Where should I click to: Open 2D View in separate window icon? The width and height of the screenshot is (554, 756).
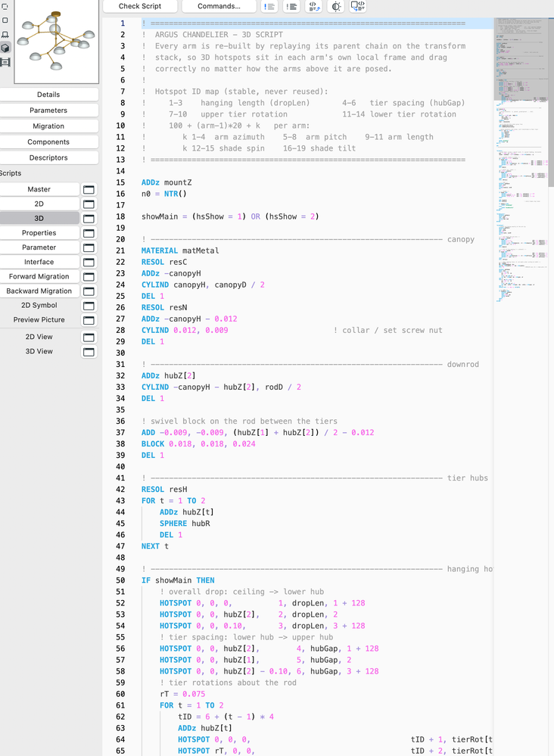pos(89,337)
